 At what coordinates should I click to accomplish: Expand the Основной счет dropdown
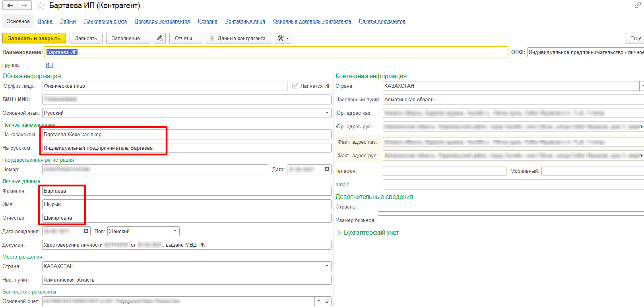pyautogui.click(x=318, y=301)
